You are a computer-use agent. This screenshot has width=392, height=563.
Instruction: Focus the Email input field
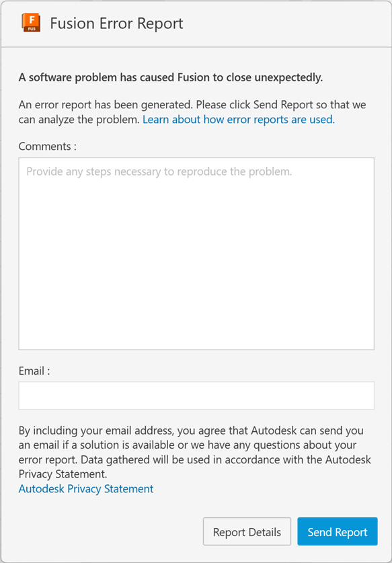click(196, 396)
